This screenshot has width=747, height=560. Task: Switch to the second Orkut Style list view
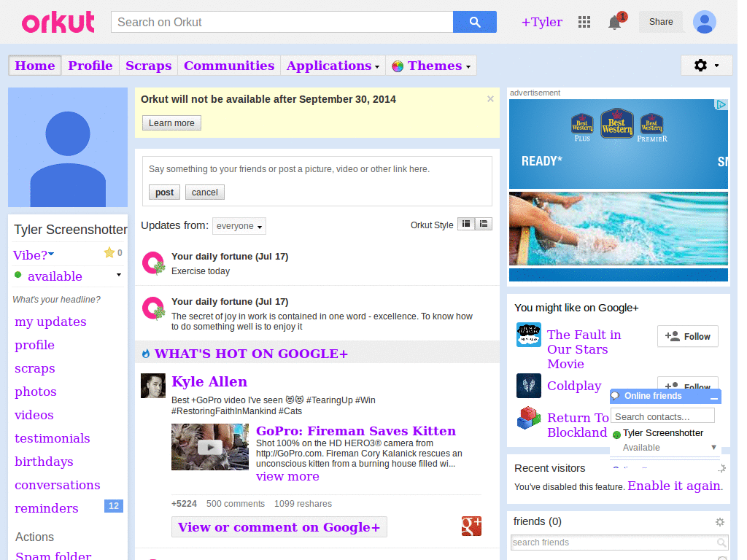pyautogui.click(x=484, y=224)
